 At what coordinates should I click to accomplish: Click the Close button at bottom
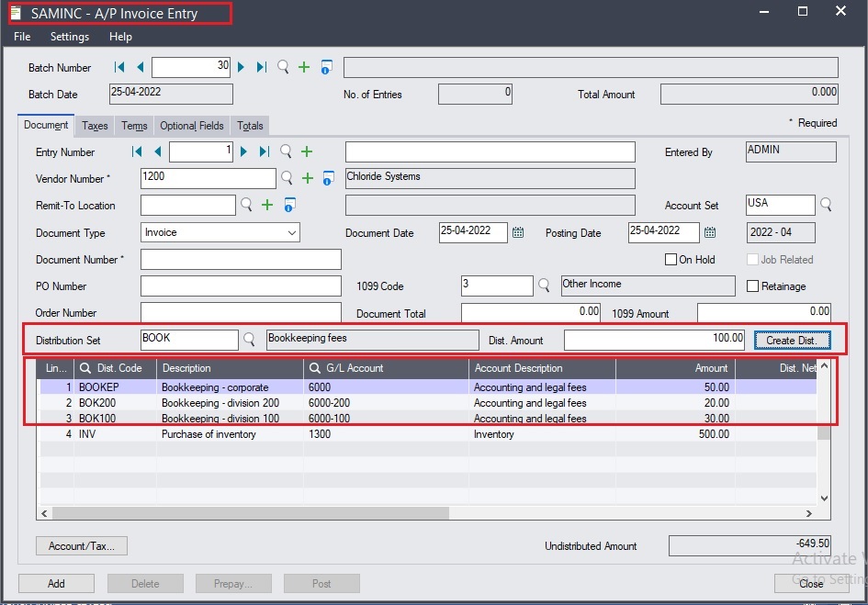pos(811,583)
